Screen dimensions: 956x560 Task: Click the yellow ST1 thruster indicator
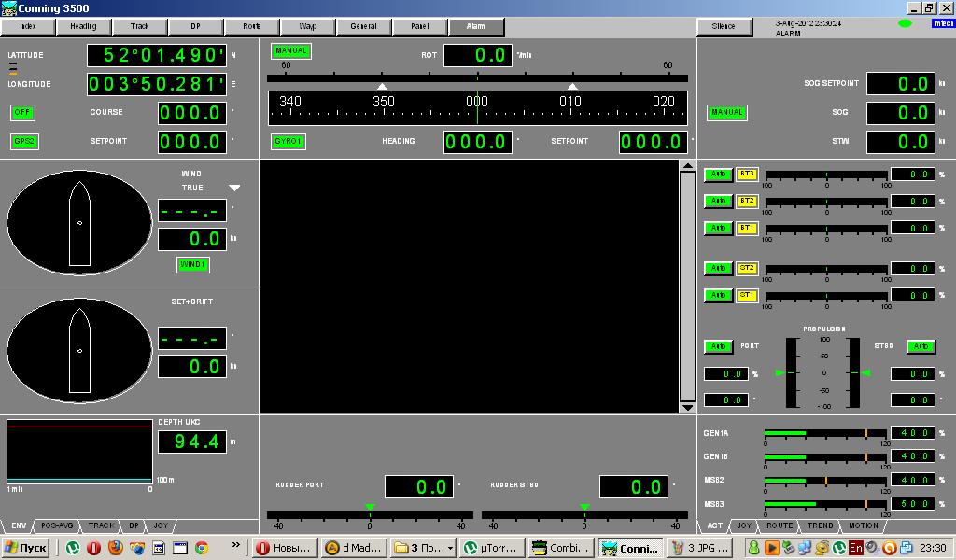747,295
